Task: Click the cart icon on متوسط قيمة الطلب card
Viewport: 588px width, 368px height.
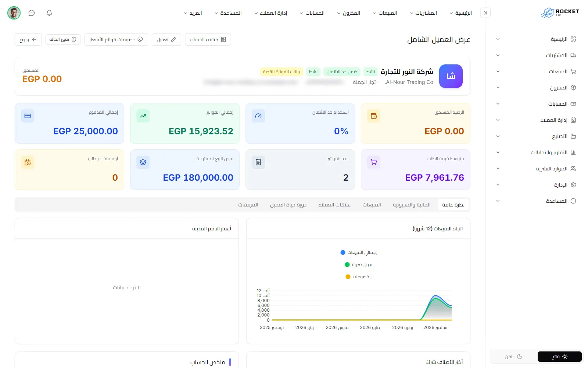Action: pyautogui.click(x=374, y=162)
